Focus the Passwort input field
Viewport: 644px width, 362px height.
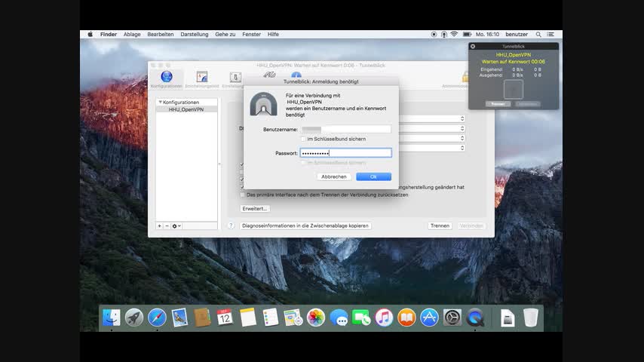pyautogui.click(x=345, y=153)
